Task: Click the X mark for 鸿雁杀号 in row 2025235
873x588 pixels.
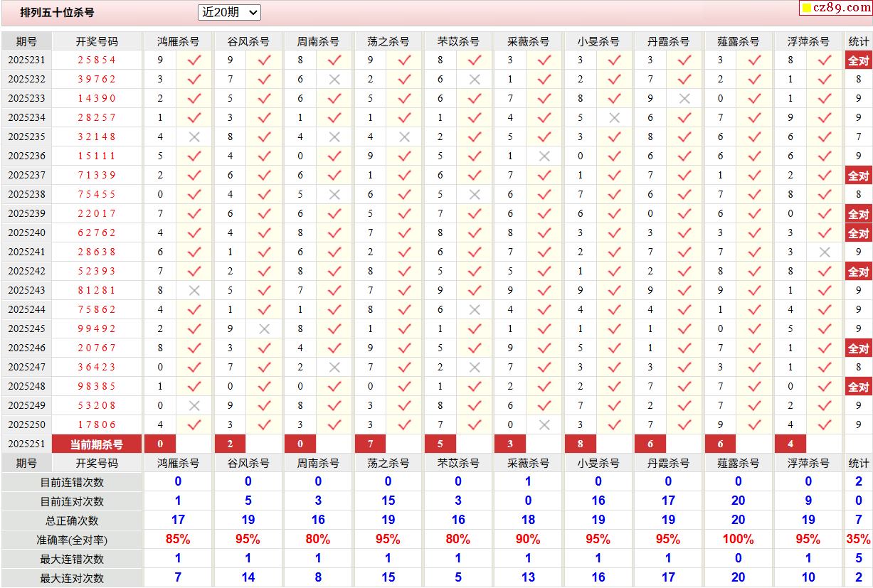Action: coord(194,137)
